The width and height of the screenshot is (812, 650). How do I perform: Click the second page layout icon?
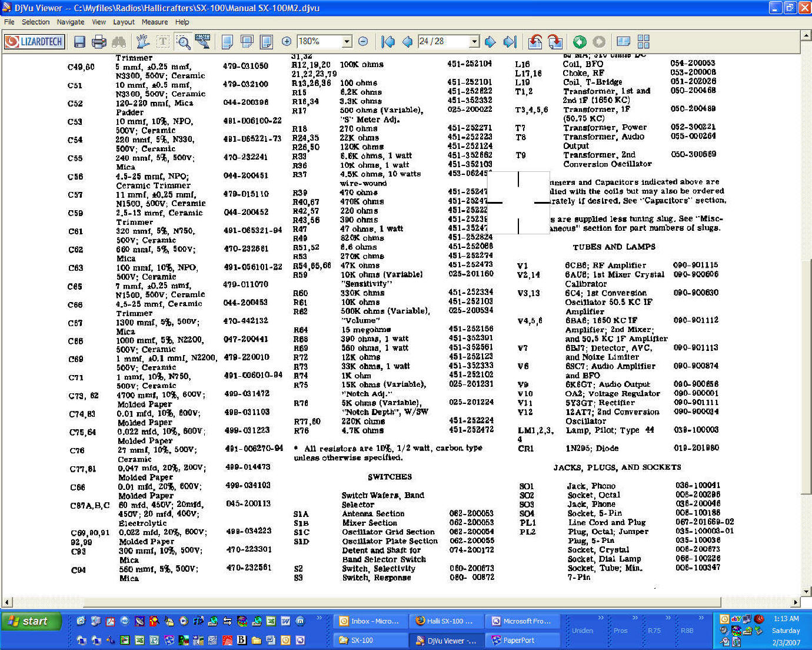tap(247, 41)
